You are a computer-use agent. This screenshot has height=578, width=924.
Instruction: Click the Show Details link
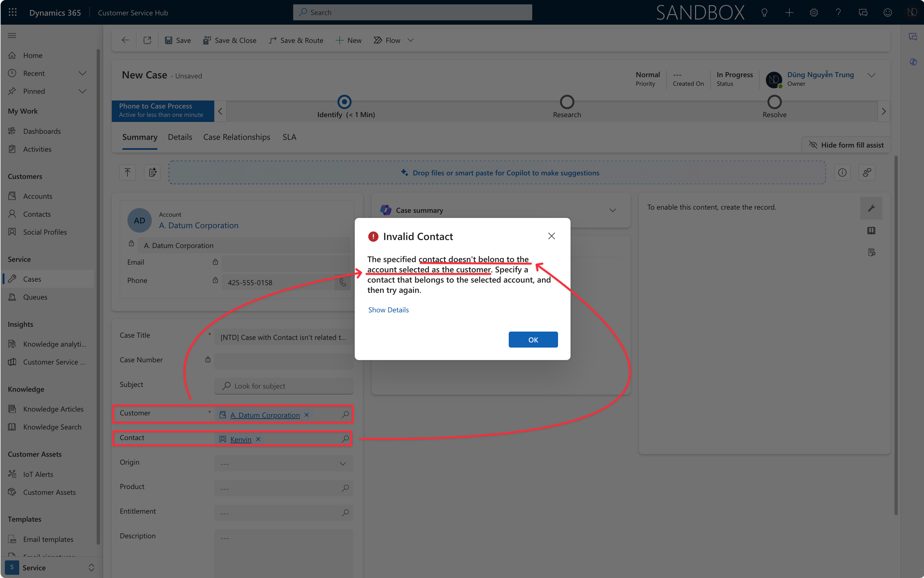click(388, 310)
